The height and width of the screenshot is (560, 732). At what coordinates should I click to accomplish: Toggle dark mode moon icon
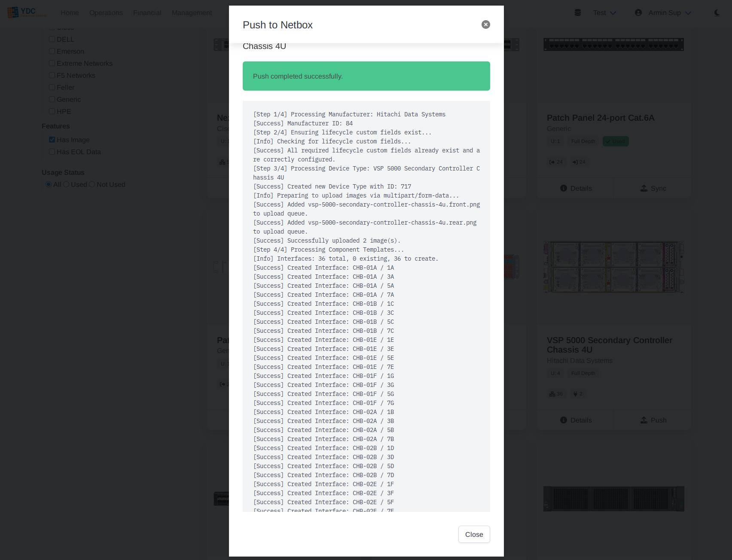pyautogui.click(x=717, y=13)
